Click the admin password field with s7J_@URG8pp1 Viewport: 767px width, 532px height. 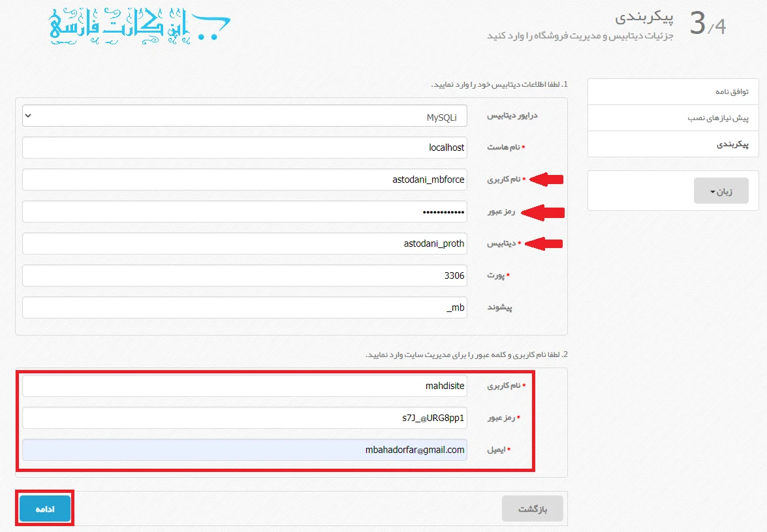(245, 418)
